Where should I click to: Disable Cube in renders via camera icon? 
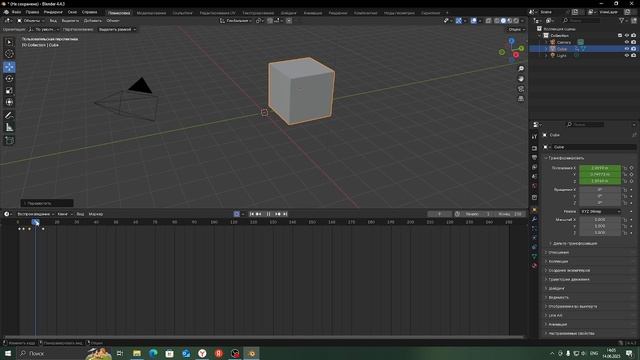click(633, 49)
